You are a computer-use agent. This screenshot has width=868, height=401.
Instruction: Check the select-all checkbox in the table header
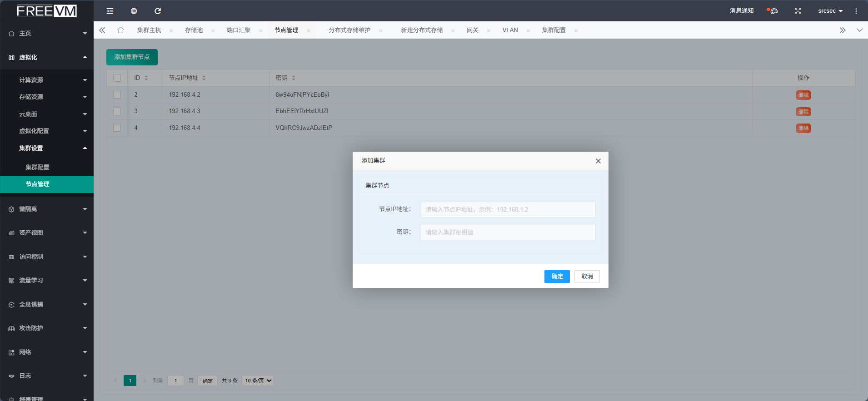pyautogui.click(x=117, y=78)
